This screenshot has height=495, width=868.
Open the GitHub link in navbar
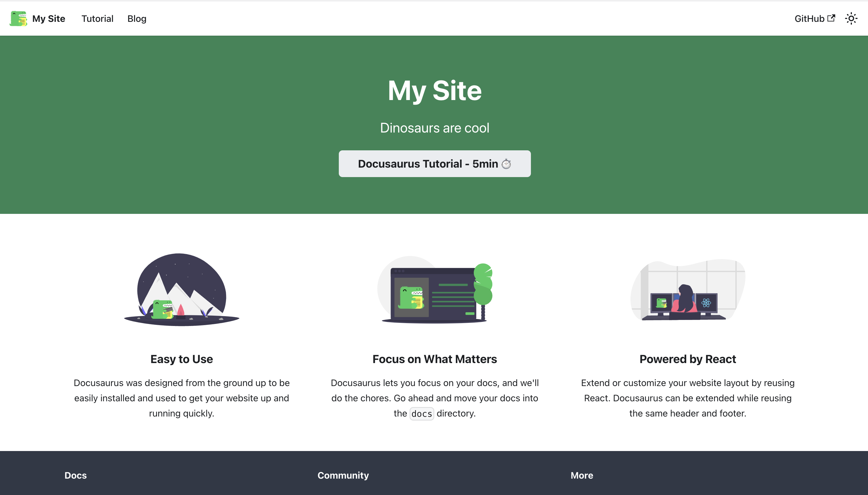[815, 18]
